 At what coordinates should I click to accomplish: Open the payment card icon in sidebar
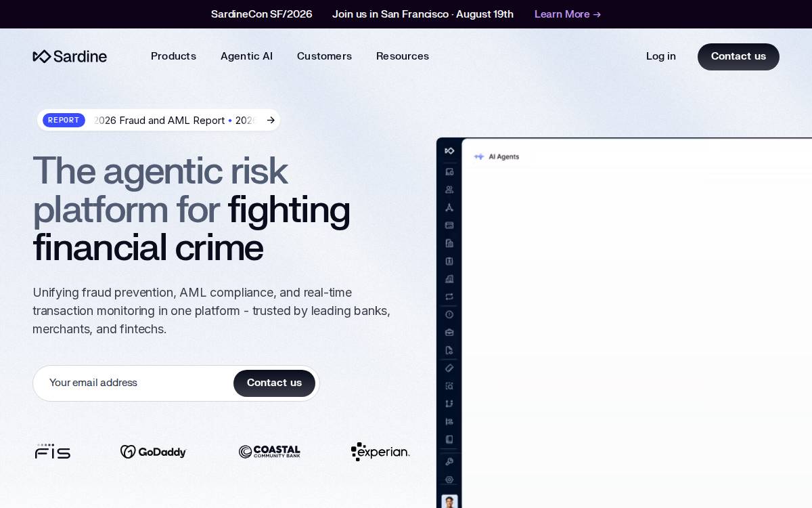pyautogui.click(x=449, y=226)
